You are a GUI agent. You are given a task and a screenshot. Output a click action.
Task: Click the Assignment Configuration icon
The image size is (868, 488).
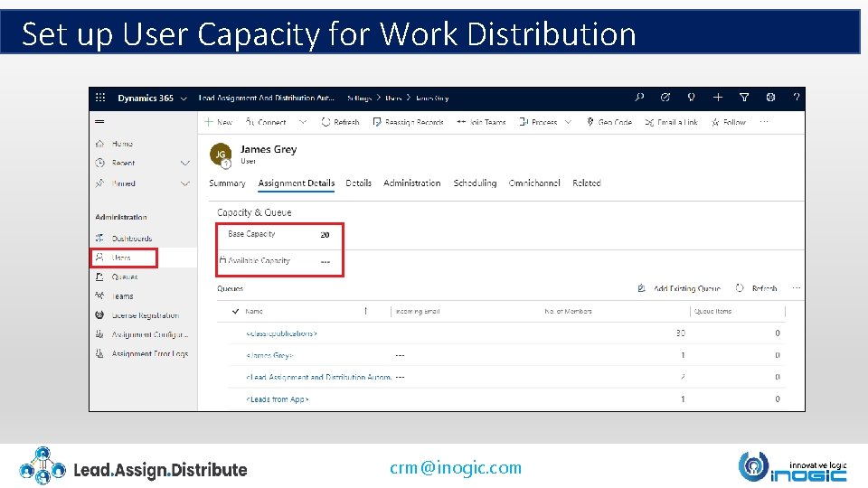coord(99,334)
